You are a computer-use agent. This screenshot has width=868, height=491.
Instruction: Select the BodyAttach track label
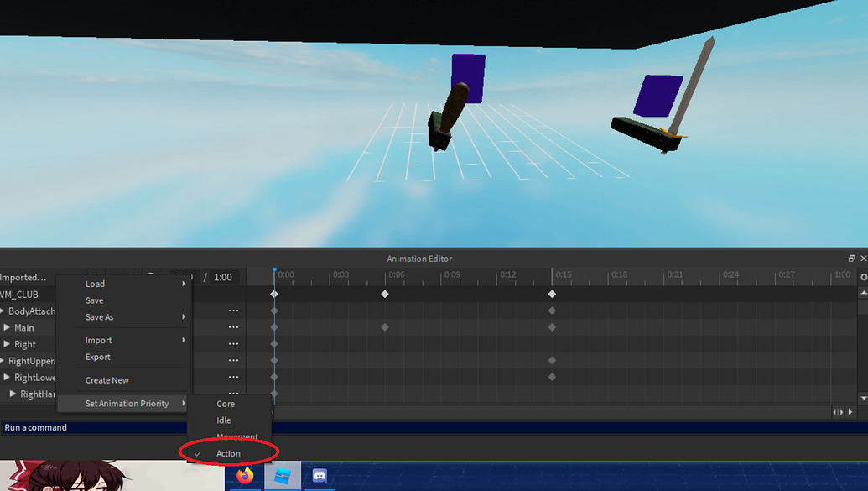[x=32, y=311]
